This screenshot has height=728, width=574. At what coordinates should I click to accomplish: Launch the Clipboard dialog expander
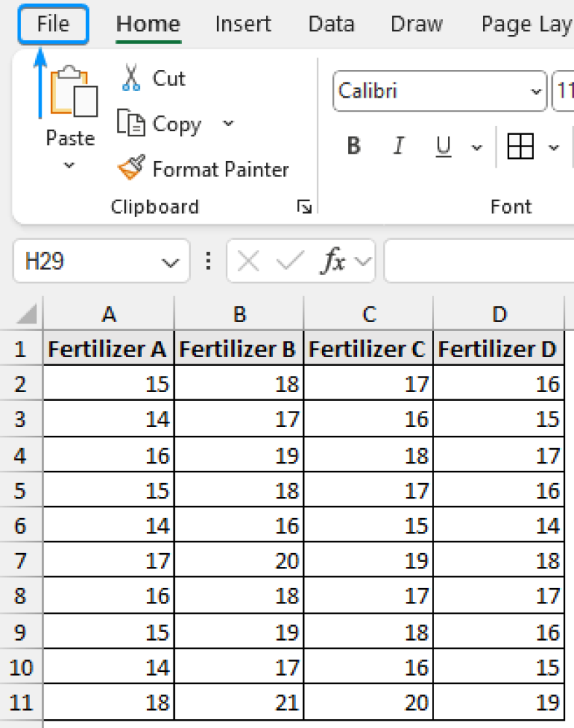pos(304,206)
